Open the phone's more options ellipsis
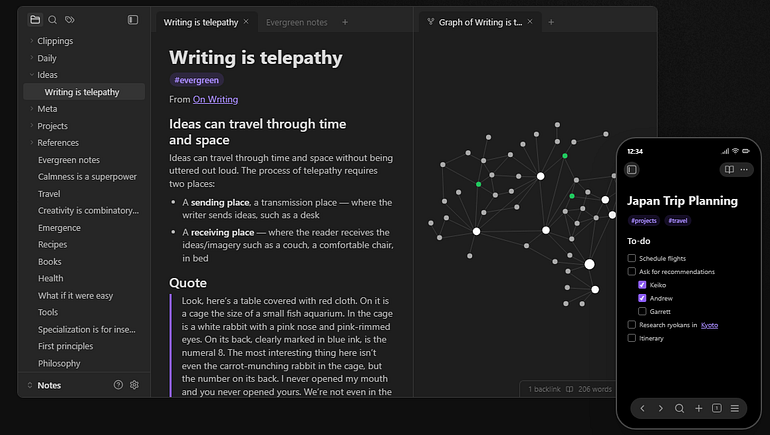The image size is (770, 435). click(744, 169)
